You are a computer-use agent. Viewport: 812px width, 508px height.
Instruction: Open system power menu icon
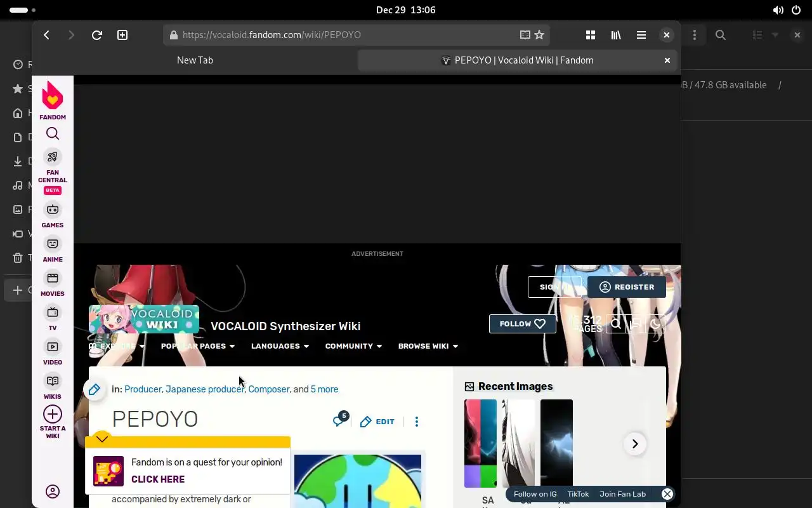pos(797,10)
